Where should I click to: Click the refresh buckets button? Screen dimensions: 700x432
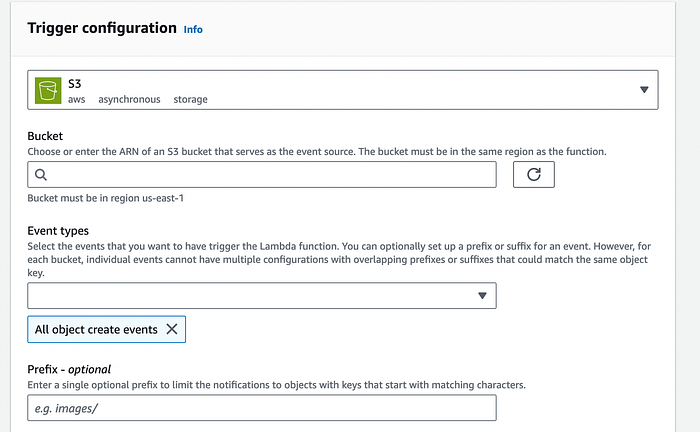533,174
